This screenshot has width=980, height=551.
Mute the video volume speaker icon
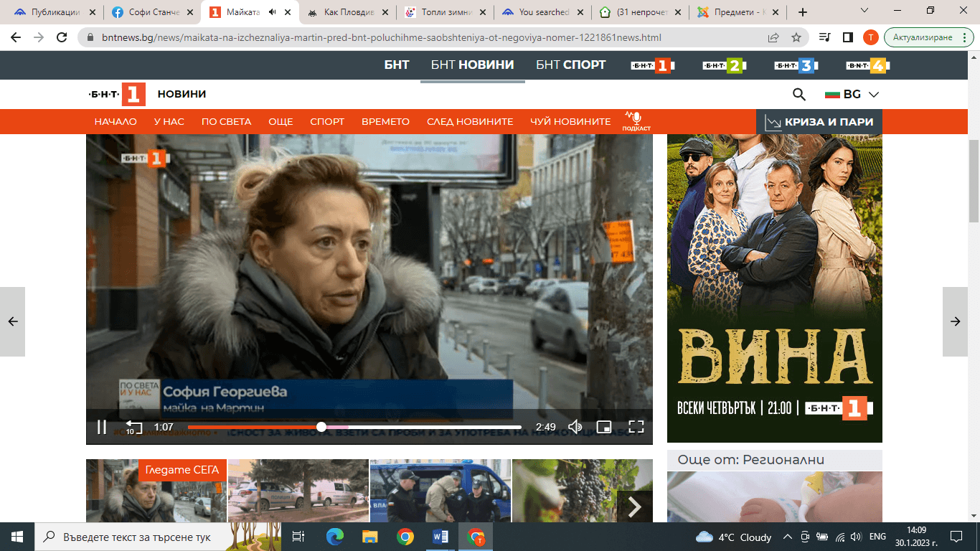click(x=575, y=427)
